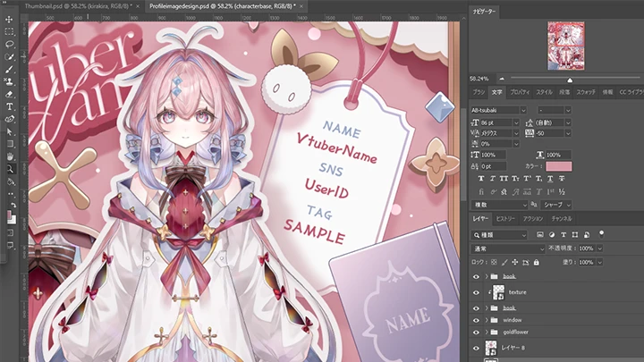Filter layers by pixel layer icon

[x=540, y=235]
